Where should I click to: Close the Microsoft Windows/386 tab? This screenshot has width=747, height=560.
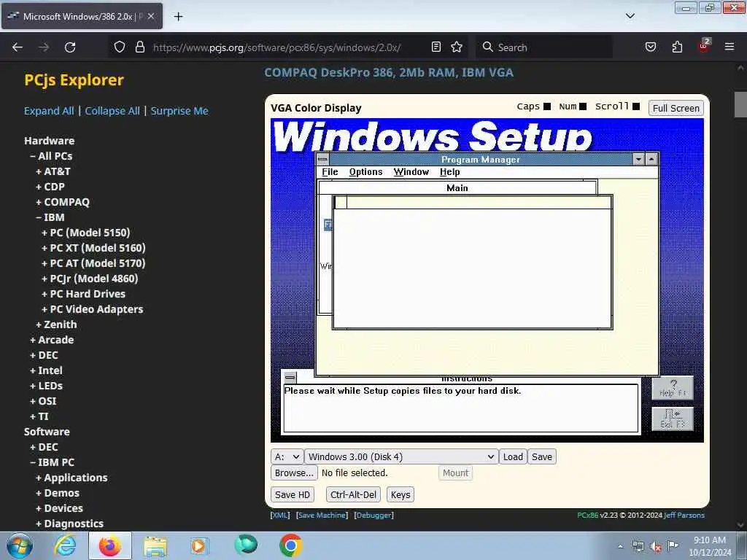coord(151,16)
